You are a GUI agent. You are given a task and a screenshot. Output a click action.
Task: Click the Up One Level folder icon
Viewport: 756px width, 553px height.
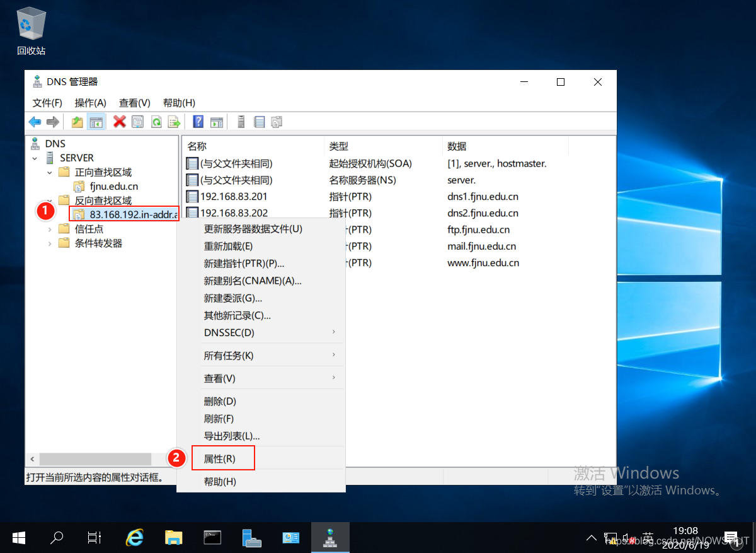point(77,122)
